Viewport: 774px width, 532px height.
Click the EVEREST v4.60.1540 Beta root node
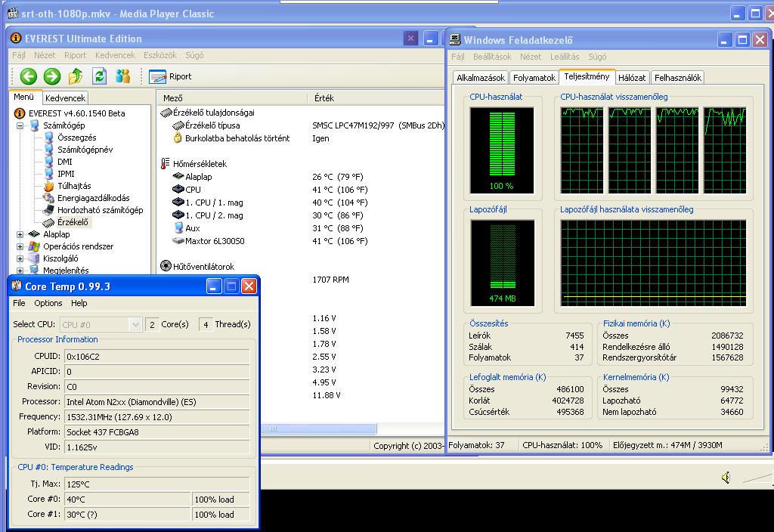76,113
